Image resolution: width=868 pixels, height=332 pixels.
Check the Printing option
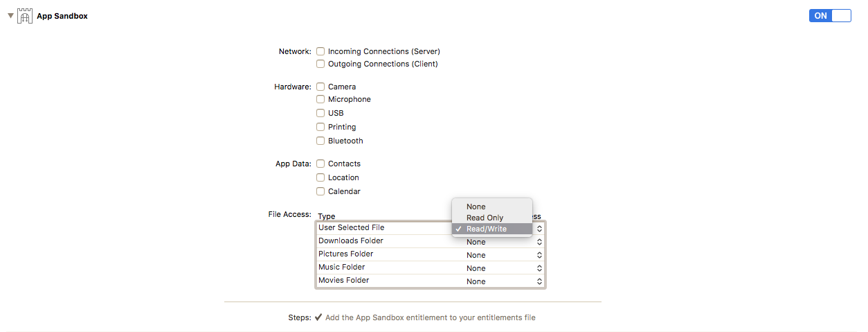(x=320, y=127)
